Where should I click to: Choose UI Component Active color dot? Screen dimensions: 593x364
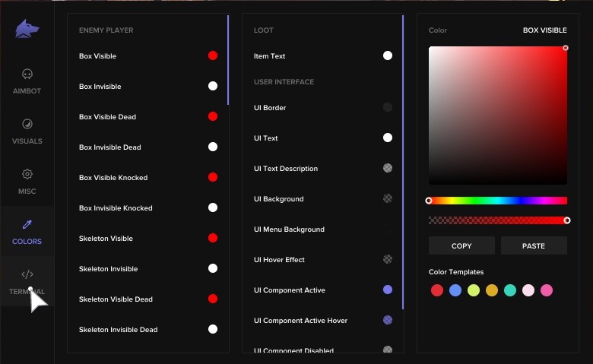point(388,290)
